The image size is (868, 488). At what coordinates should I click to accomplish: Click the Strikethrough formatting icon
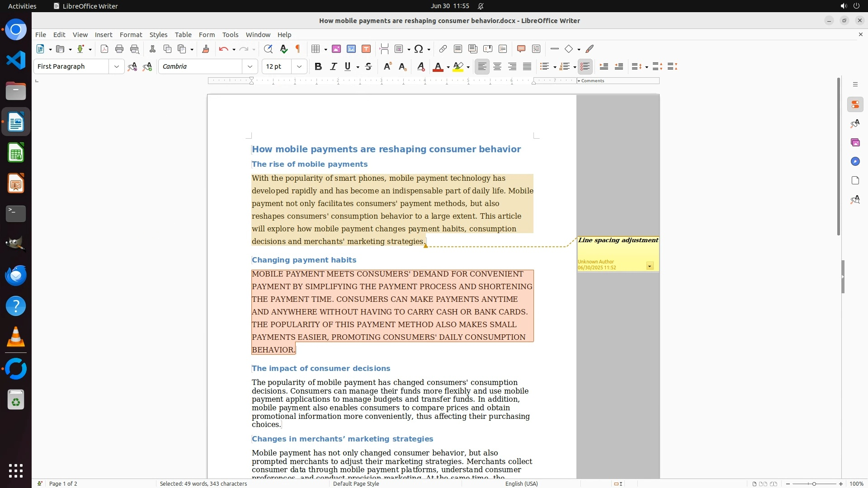(368, 67)
